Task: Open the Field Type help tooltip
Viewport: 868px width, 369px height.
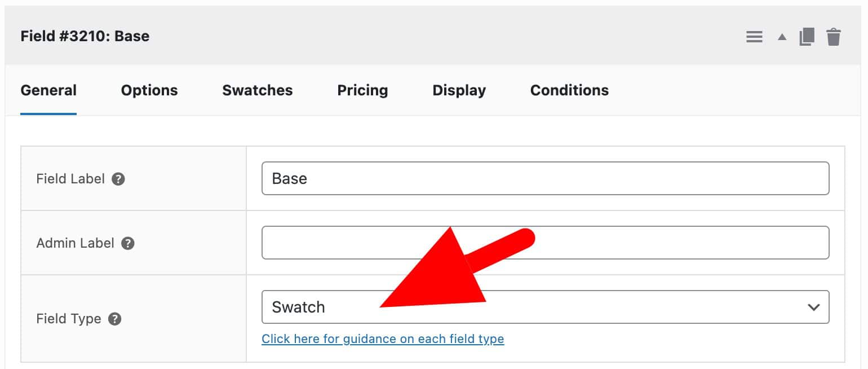Action: coord(114,319)
